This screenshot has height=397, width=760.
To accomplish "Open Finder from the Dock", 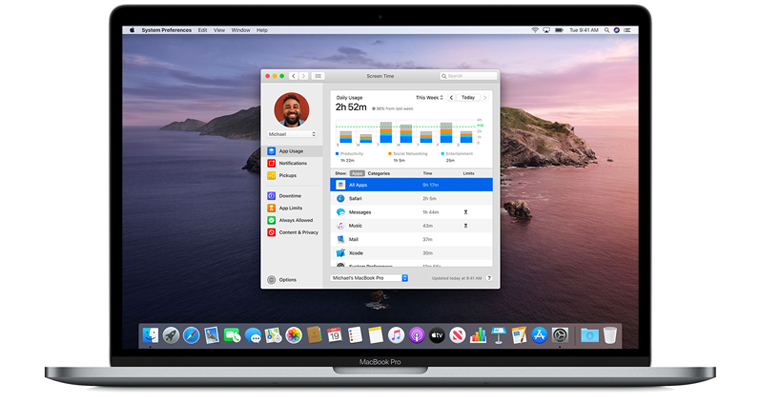I will point(150,335).
